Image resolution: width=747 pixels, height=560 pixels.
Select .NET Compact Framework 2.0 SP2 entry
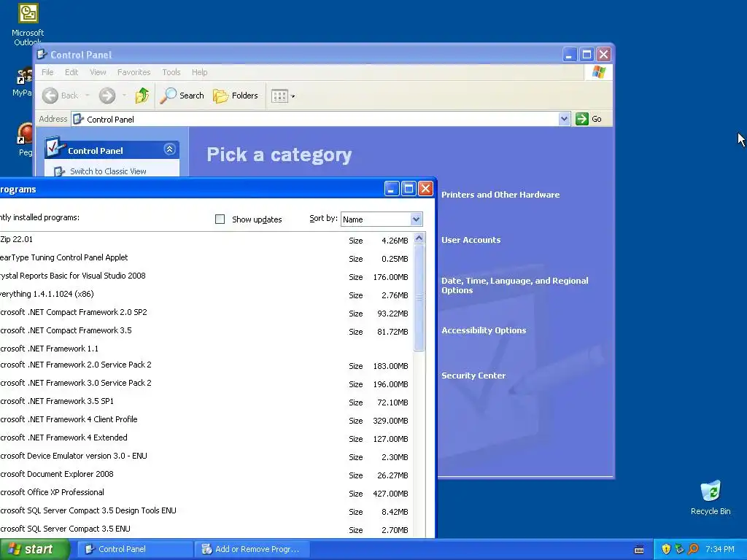pyautogui.click(x=206, y=313)
